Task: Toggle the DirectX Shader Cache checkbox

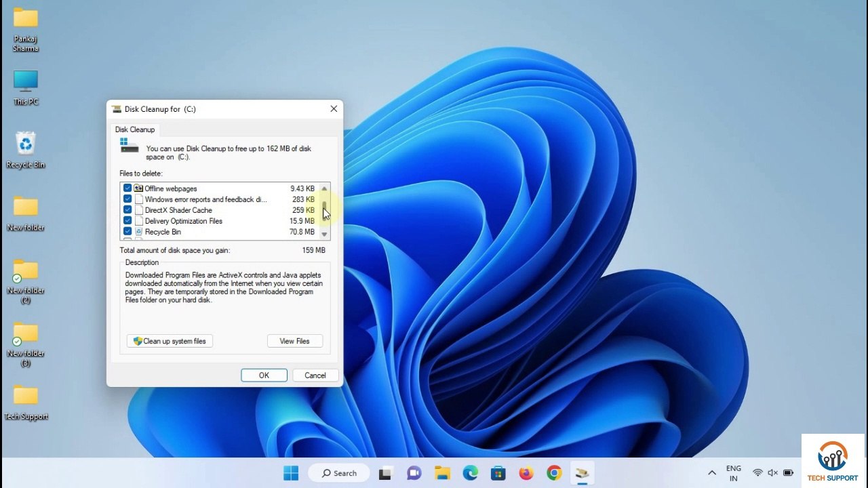Action: click(x=127, y=210)
